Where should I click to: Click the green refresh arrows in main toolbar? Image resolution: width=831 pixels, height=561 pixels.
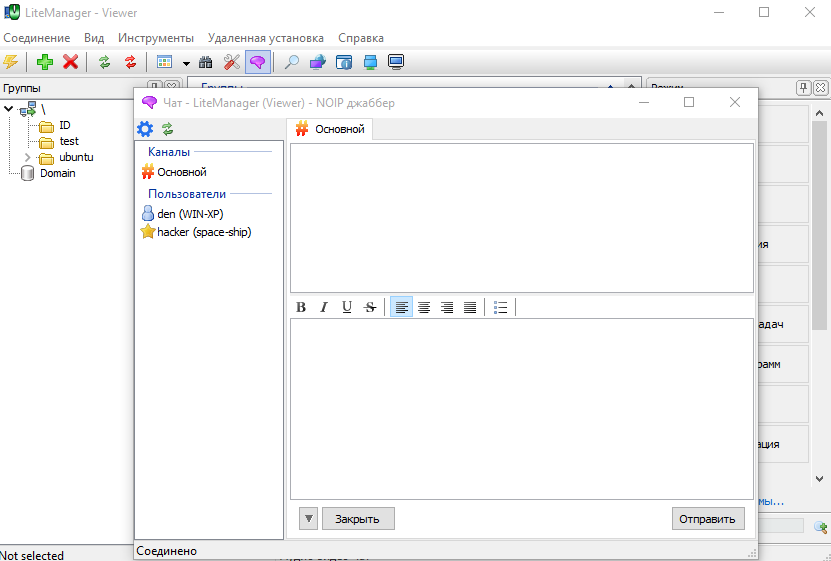coord(104,62)
